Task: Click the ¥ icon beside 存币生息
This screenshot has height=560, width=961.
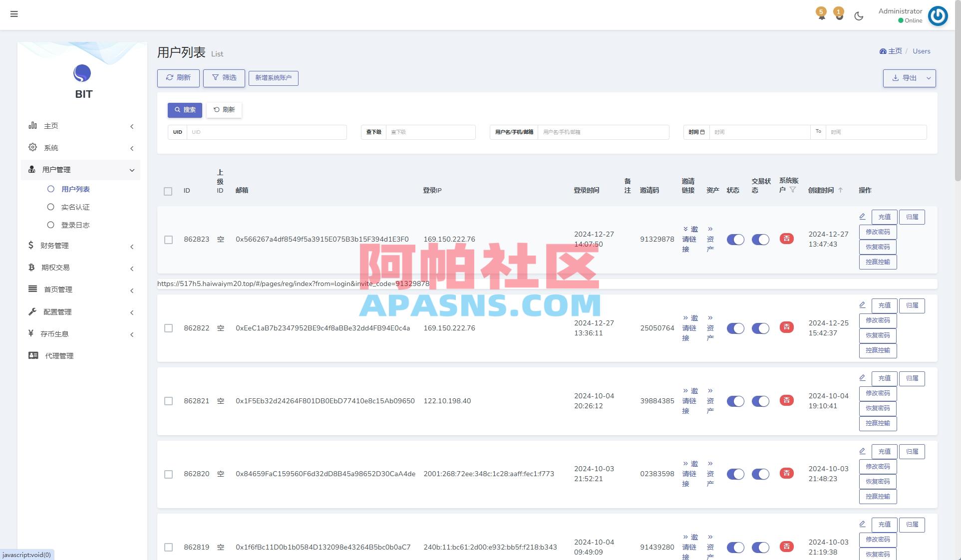Action: click(31, 333)
